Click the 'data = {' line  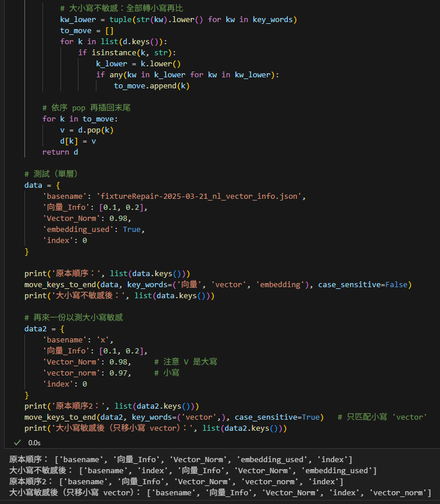42,185
